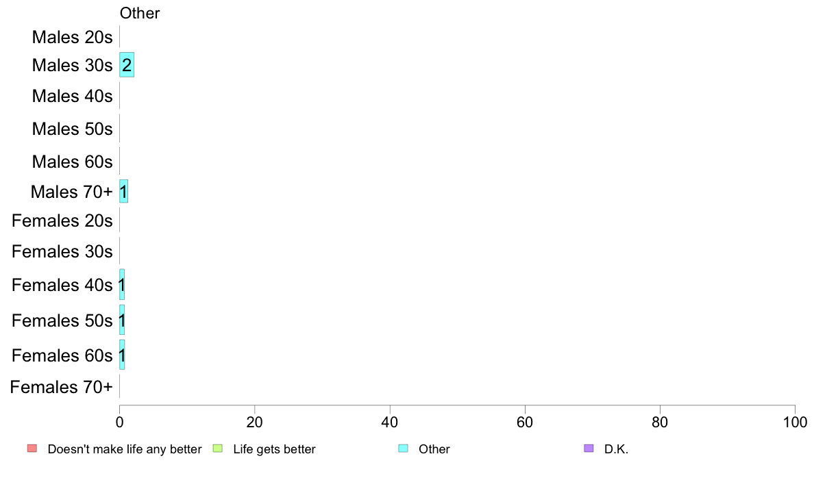Image resolution: width=814 pixels, height=504 pixels.
Task: Click the purple D.K. legend swatch
Action: click(x=589, y=449)
